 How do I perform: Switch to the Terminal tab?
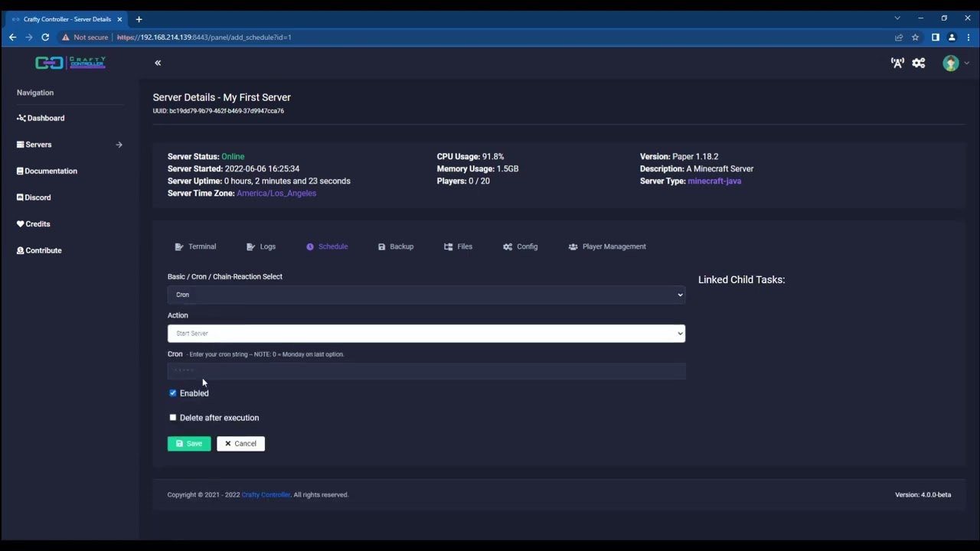(195, 246)
